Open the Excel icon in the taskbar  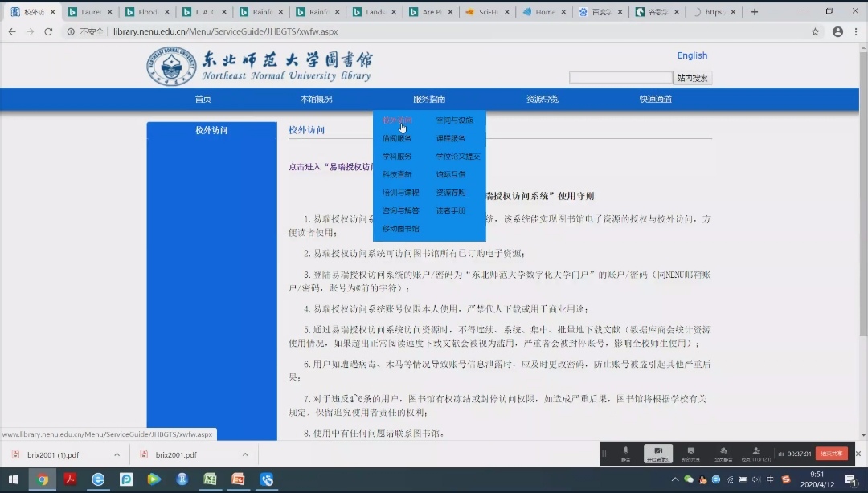pos(210,479)
